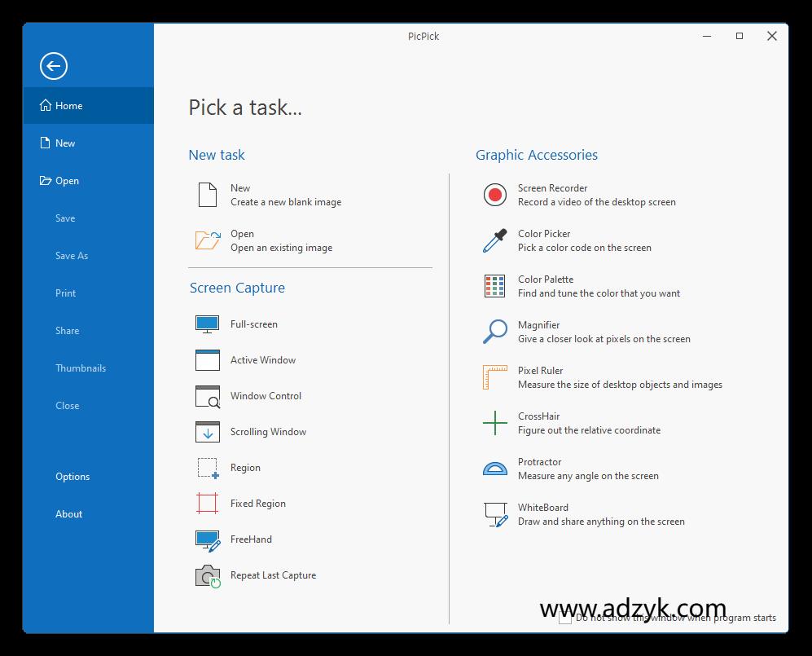Select New in the sidebar menu
This screenshot has width=812, height=656.
tap(88, 143)
